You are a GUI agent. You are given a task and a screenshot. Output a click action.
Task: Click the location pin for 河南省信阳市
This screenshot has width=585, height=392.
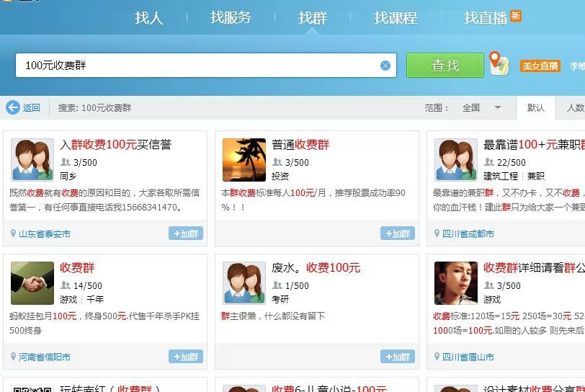13,357
